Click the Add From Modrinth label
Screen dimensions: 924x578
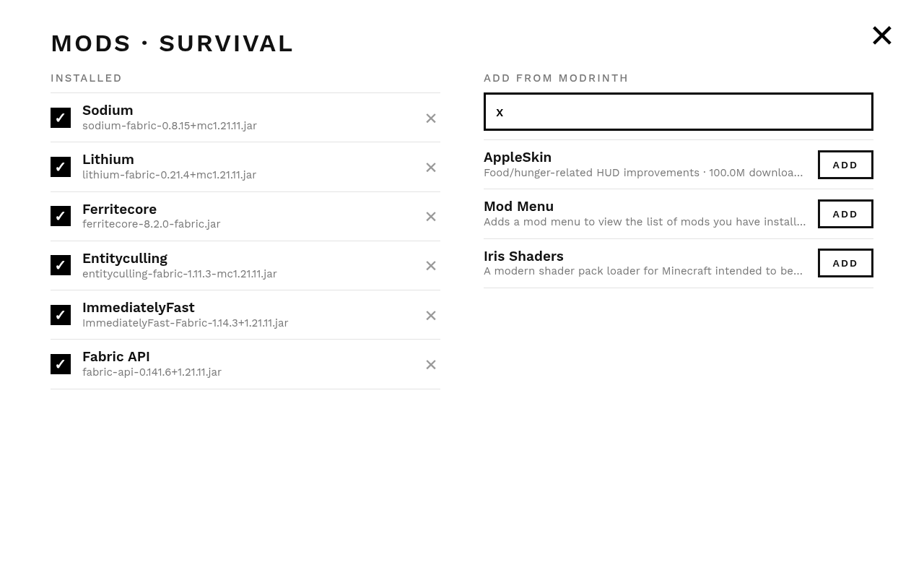[556, 78]
